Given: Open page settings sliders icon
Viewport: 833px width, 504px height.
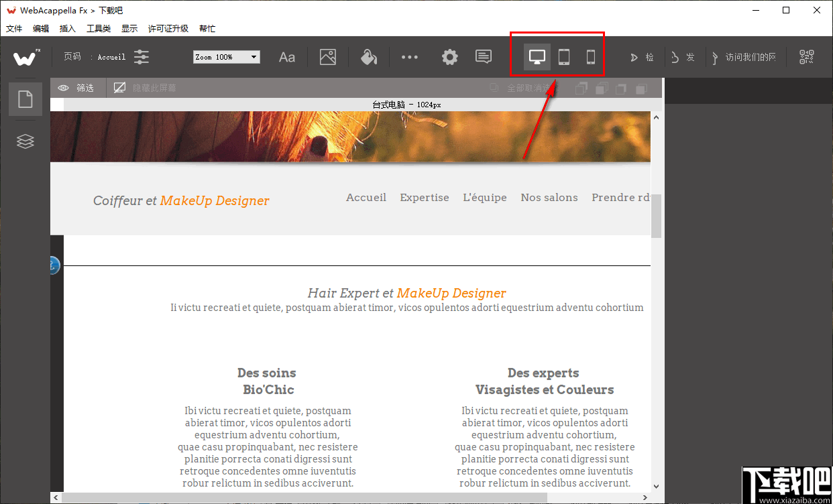Looking at the screenshot, I should (142, 57).
